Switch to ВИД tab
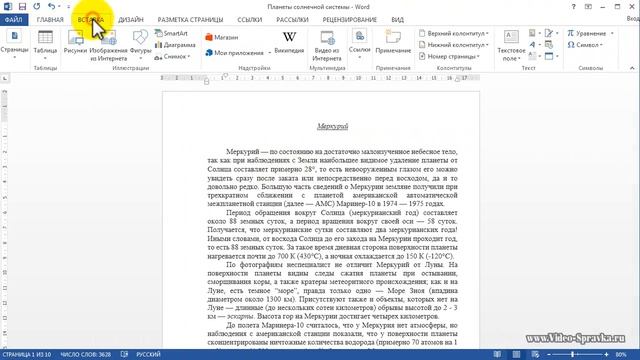Screen dimensions: 640x360 [x=398, y=20]
